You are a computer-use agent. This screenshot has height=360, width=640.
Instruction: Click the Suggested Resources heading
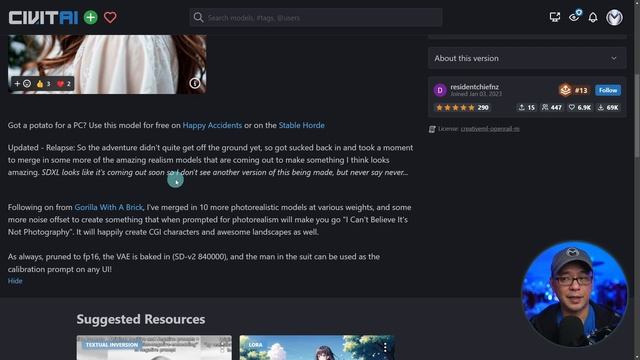[141, 319]
